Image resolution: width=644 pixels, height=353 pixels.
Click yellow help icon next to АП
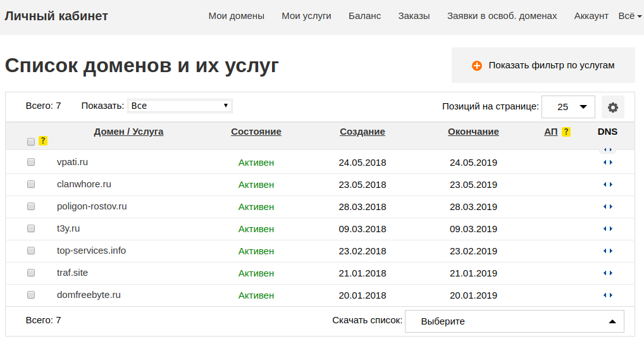click(x=566, y=132)
